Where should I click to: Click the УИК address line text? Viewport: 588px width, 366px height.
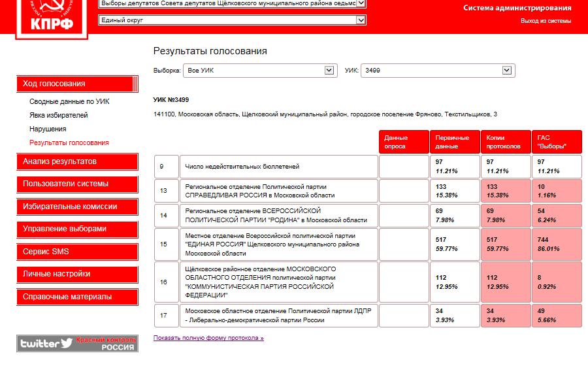click(x=325, y=114)
